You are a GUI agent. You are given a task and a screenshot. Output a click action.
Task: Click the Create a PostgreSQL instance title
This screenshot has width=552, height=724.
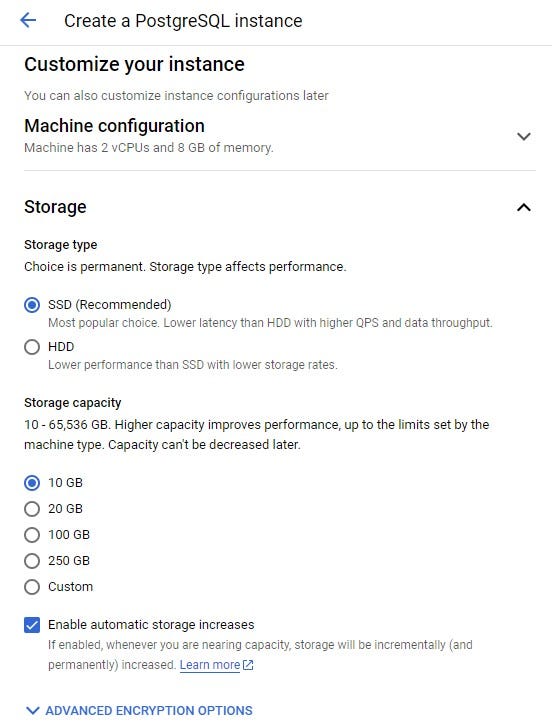(183, 21)
